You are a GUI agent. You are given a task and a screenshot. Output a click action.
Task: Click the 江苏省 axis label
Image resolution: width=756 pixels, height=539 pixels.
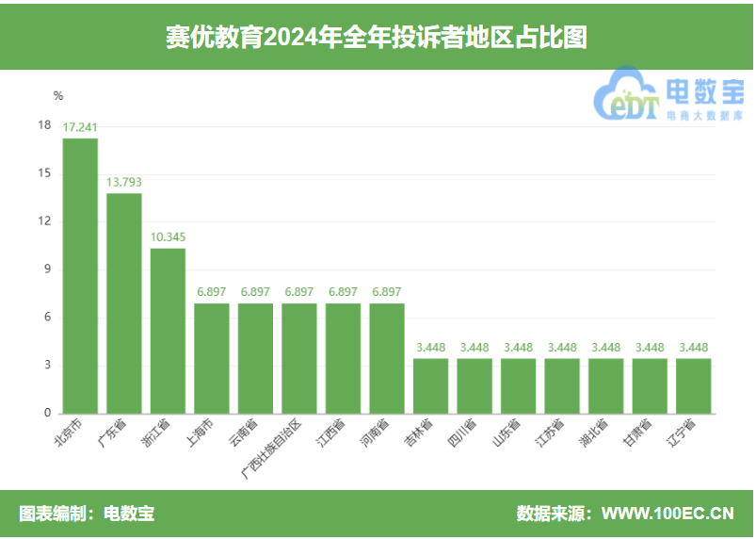click(x=550, y=433)
